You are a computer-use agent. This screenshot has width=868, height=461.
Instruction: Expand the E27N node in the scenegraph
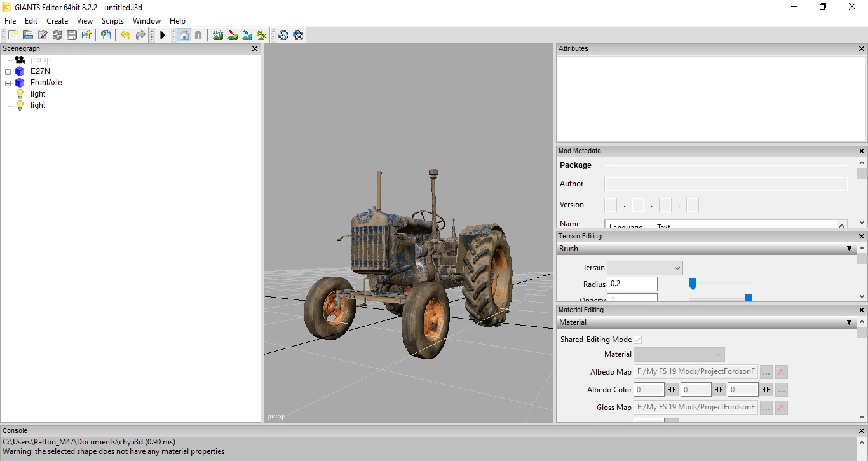pyautogui.click(x=8, y=72)
